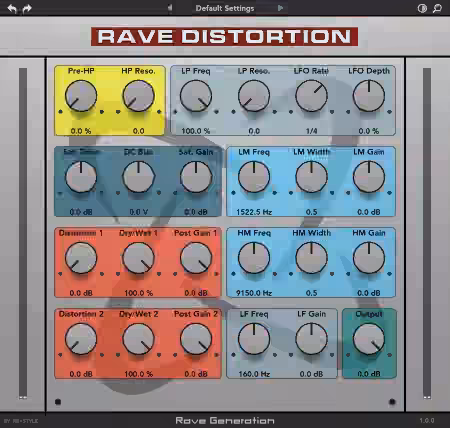Click the 9150.0 Hz HM Freq value

tap(254, 293)
